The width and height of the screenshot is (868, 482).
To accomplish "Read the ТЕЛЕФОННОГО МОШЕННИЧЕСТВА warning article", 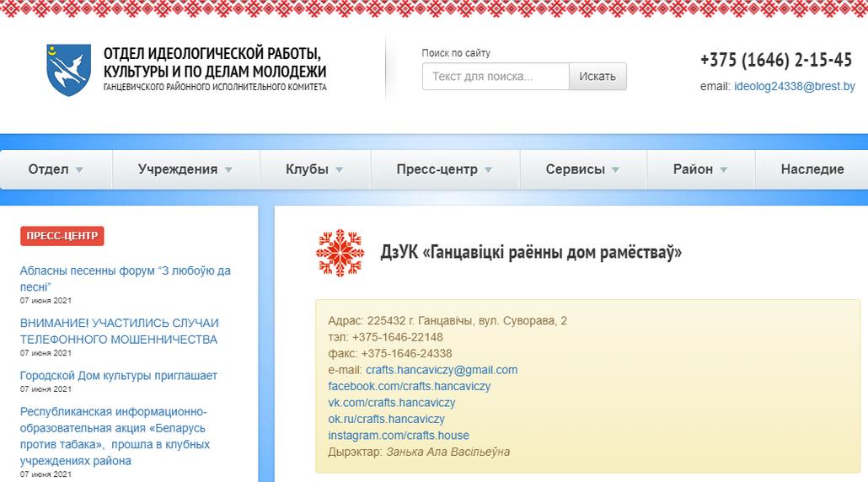I will [119, 331].
